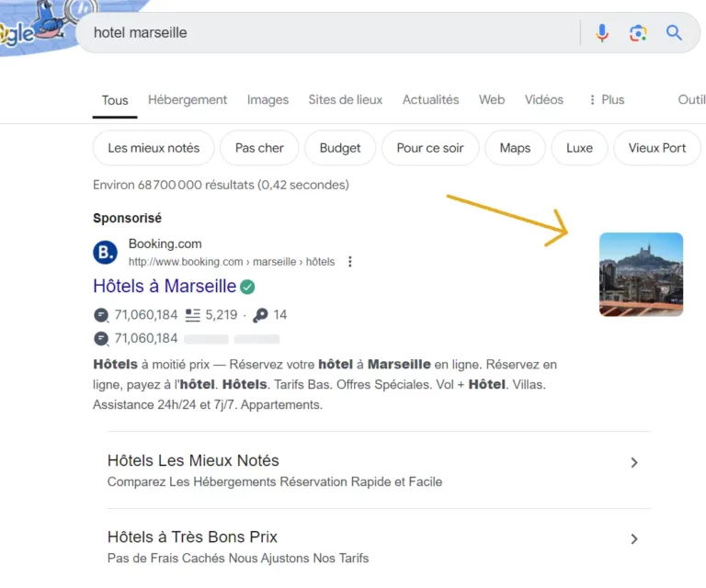Open the three-dot menu next to booking.com URL
Screen dimensions: 706x588
(x=350, y=262)
